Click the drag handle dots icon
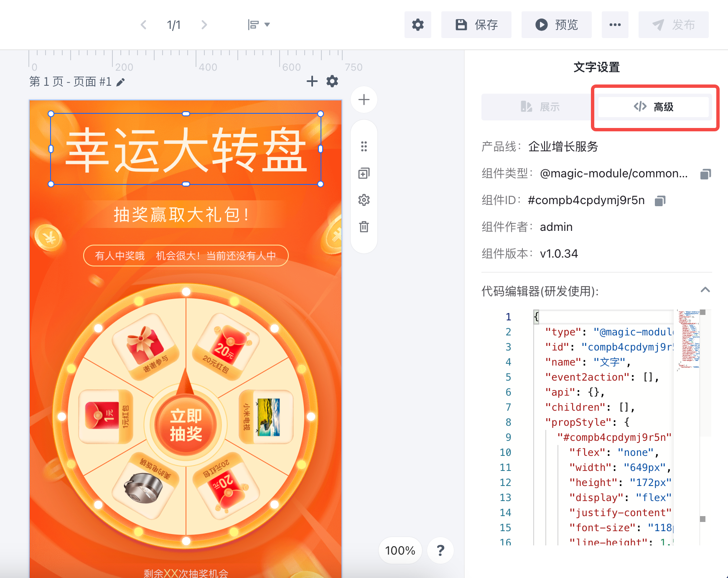The width and height of the screenshot is (728, 578). (x=364, y=146)
